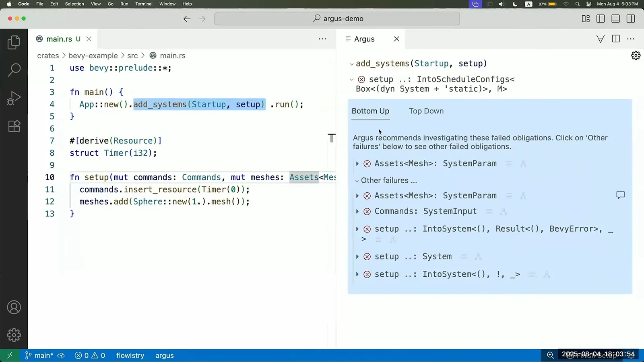
Task: Open the Accounts menu icon
Action: pos(14,307)
